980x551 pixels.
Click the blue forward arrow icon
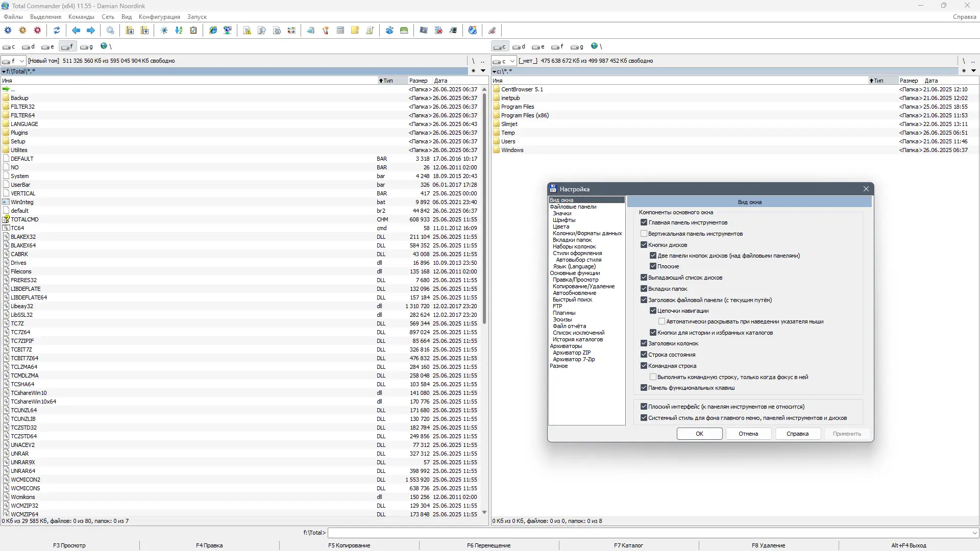91,31
